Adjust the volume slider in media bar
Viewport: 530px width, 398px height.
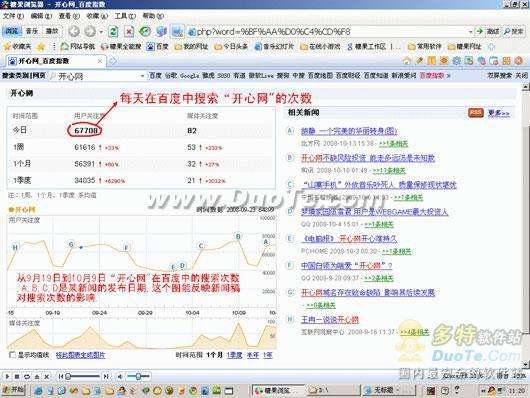click(138, 376)
